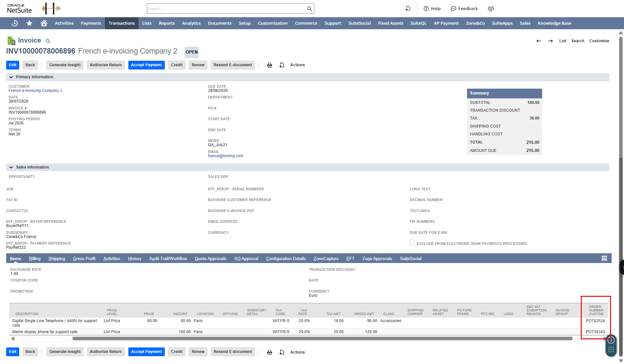
Task: Click the company logo next to NetSuite
Action: (51, 8)
